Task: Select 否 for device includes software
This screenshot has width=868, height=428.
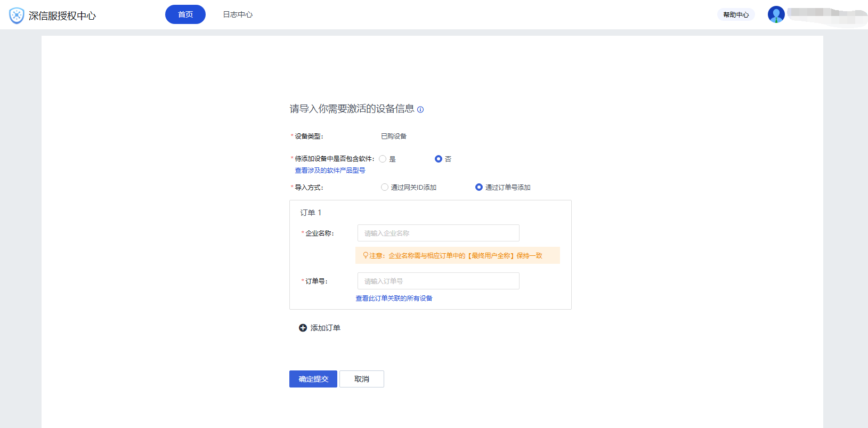Action: point(439,159)
